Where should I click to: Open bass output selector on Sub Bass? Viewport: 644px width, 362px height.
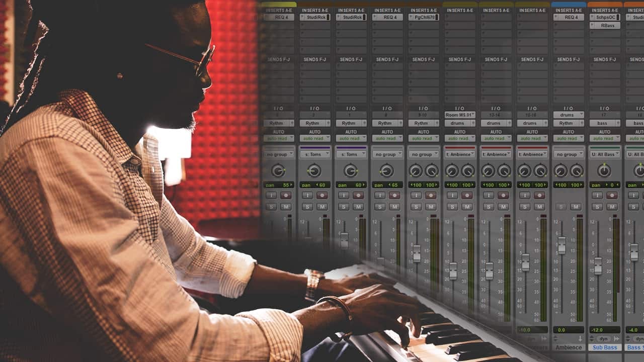pyautogui.click(x=605, y=123)
